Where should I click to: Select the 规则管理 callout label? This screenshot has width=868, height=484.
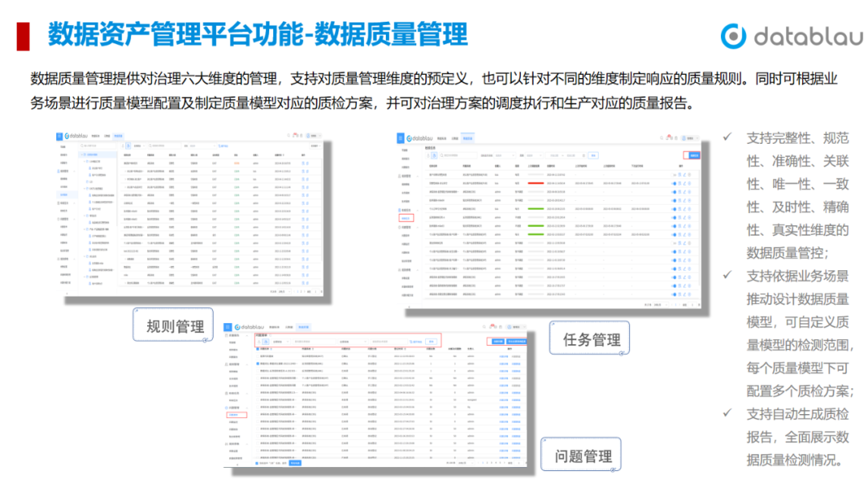[x=175, y=326]
